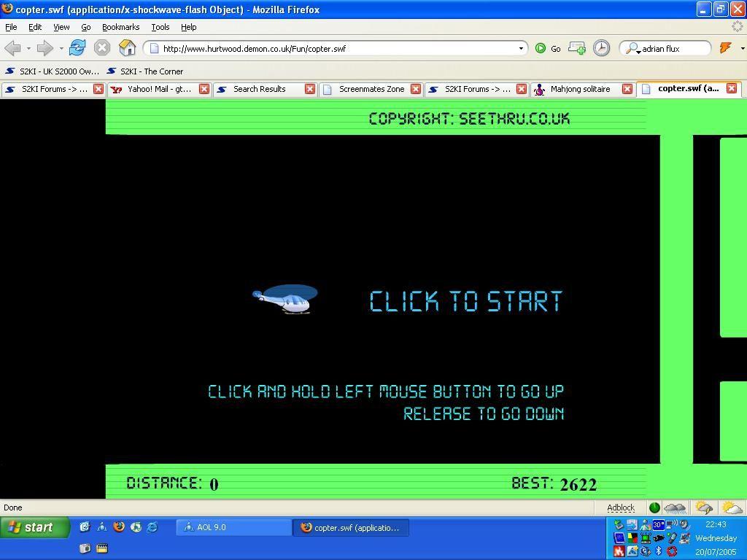Open the Back button history dropdown
Viewport: 747px width, 560px height.
[x=28, y=49]
